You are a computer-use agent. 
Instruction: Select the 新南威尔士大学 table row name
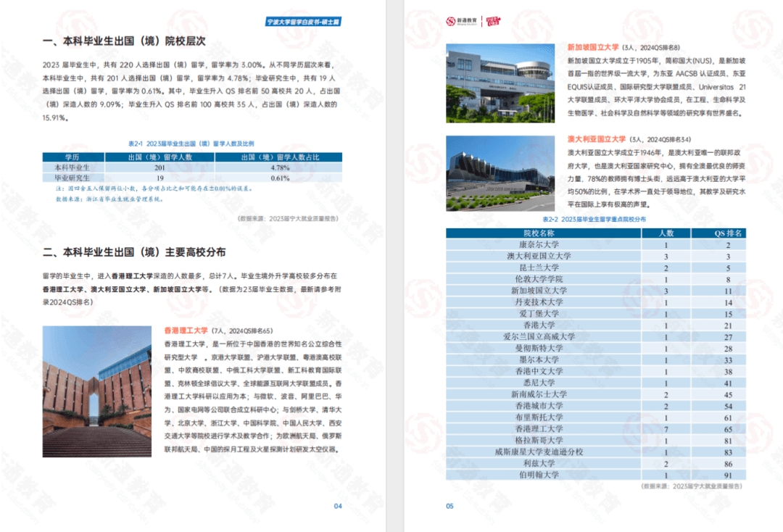[x=539, y=394]
